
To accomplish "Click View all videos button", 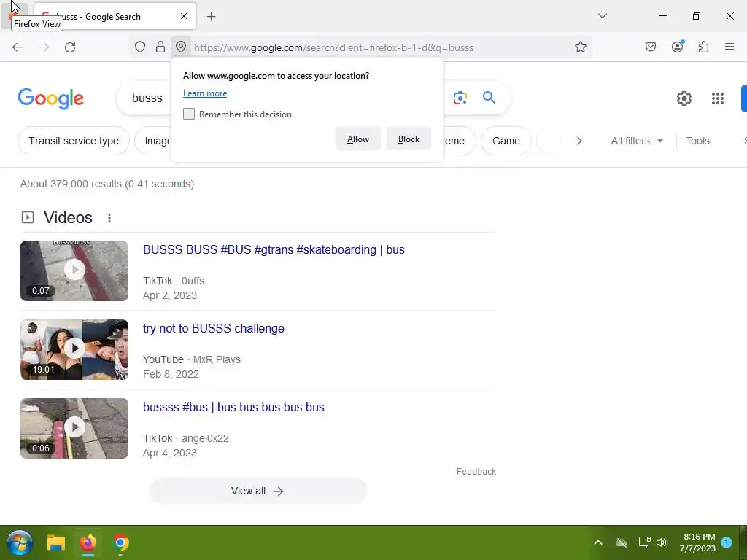I will pyautogui.click(x=258, y=491).
